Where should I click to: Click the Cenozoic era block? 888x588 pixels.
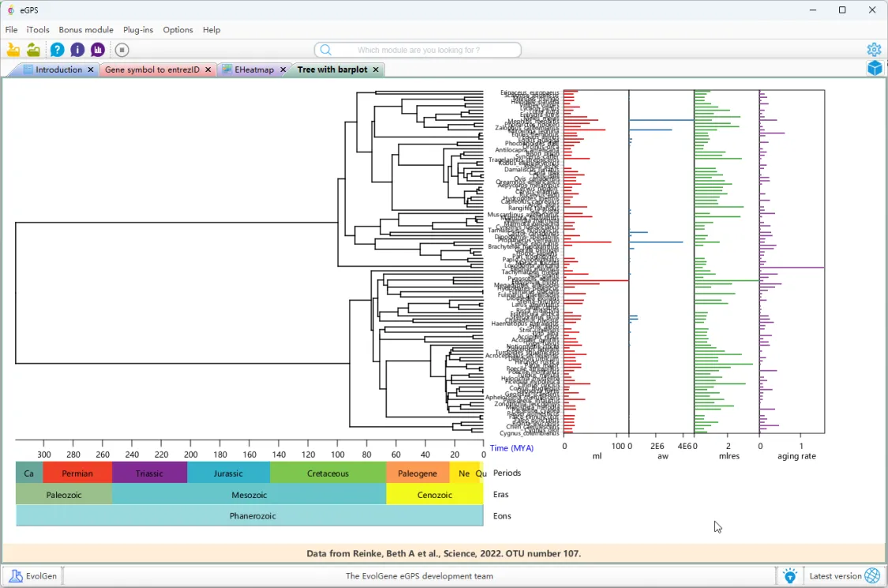pos(435,495)
